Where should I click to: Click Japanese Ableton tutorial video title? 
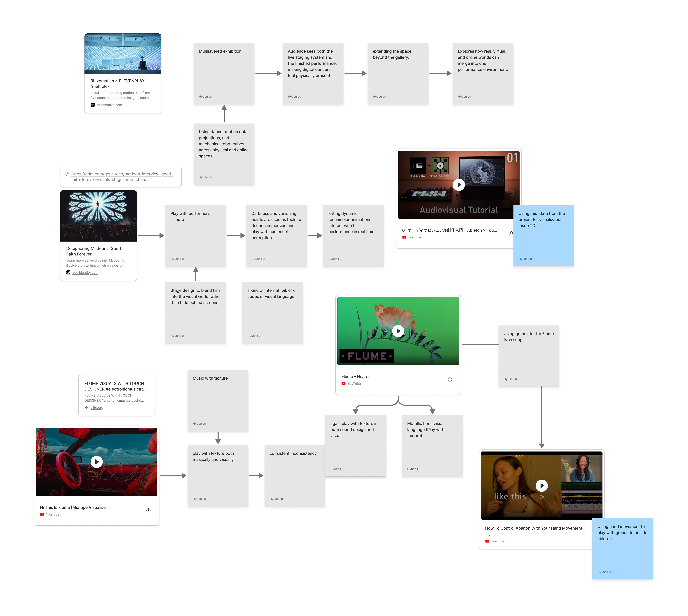tap(449, 230)
